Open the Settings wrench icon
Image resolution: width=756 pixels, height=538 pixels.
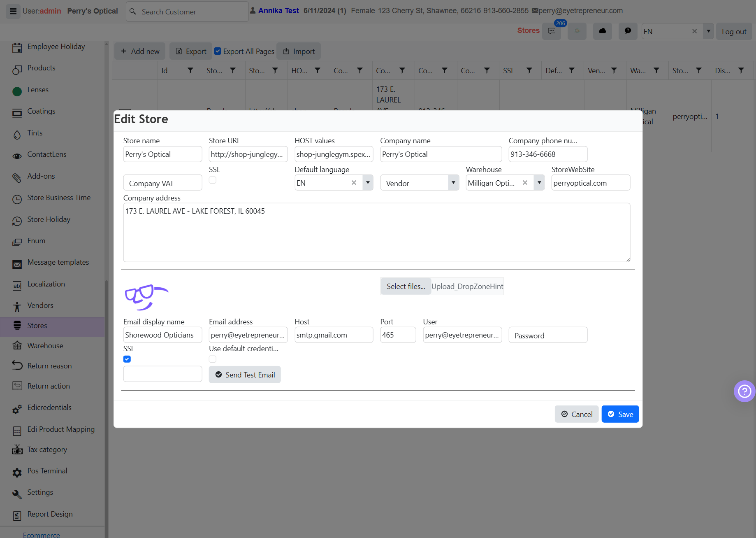coord(17,494)
